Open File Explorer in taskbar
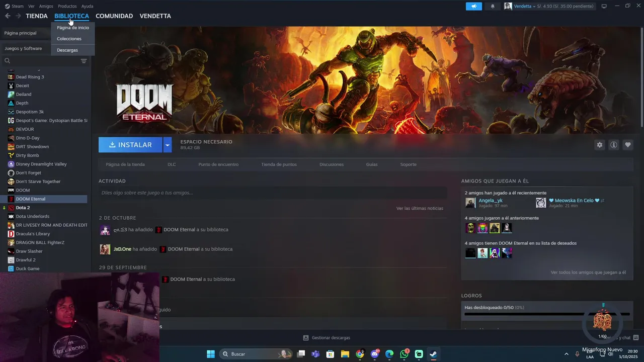 pyautogui.click(x=345, y=354)
